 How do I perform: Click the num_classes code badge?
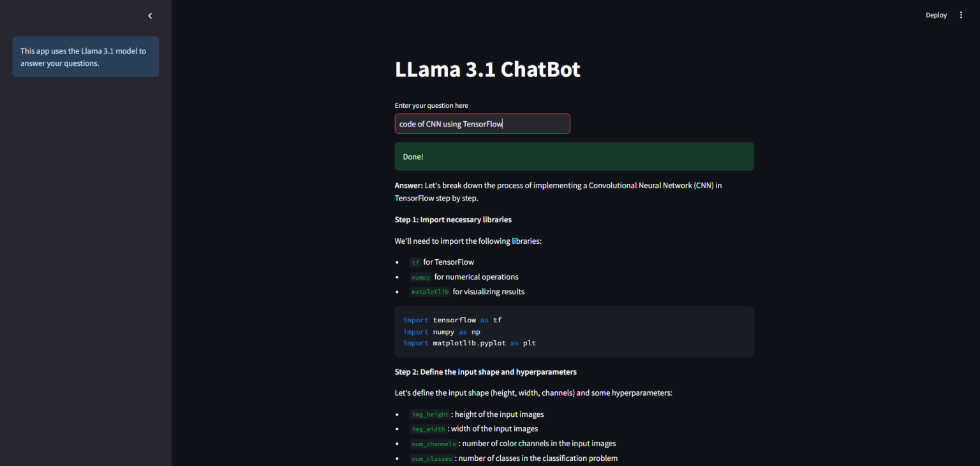click(x=432, y=458)
